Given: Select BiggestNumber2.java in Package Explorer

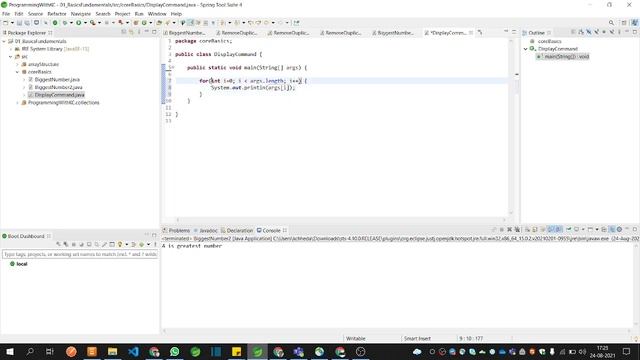Looking at the screenshot, I should pos(58,87).
